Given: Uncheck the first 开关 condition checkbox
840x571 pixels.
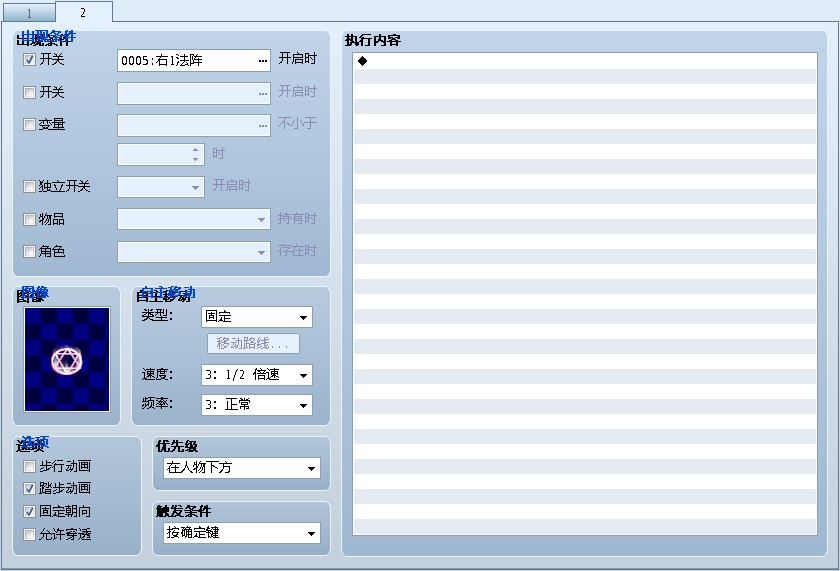Looking at the screenshot, I should (x=29, y=60).
